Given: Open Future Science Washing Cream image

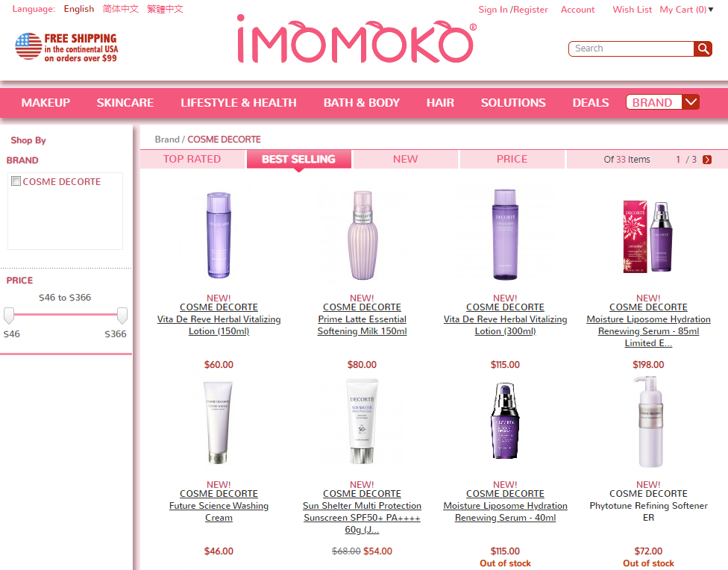Looking at the screenshot, I should [x=219, y=422].
